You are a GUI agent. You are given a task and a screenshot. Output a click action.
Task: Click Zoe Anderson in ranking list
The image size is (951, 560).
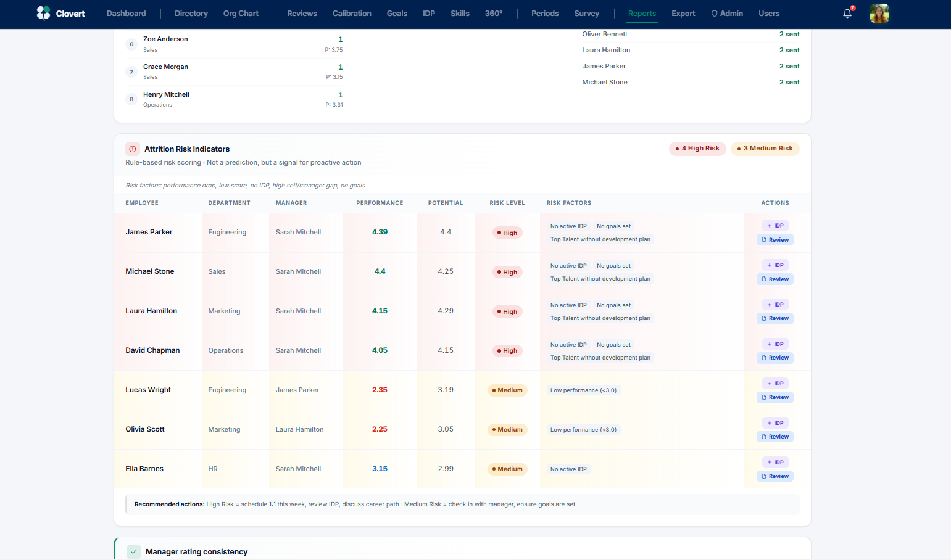[165, 39]
